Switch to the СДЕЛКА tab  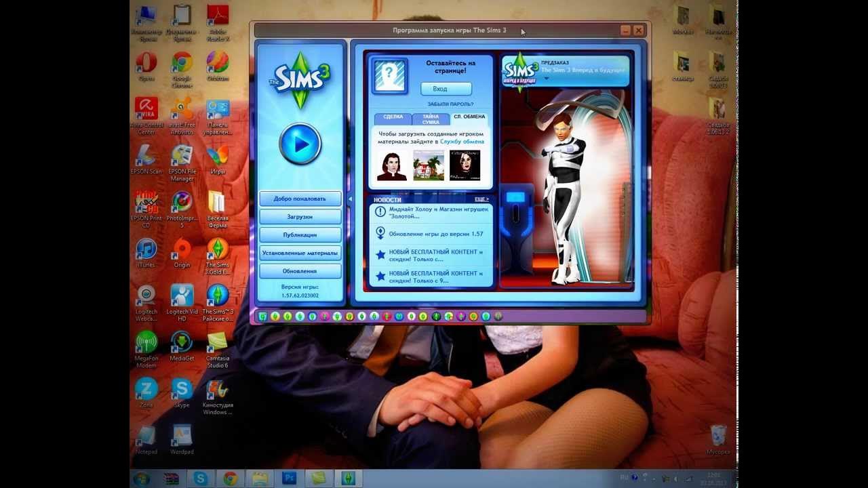[x=393, y=118]
